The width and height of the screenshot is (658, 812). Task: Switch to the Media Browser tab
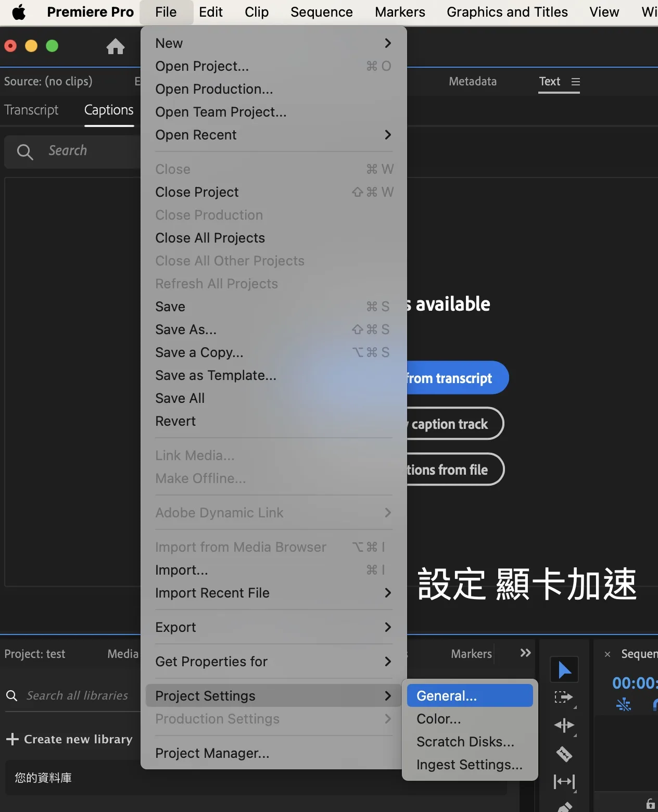[123, 654]
